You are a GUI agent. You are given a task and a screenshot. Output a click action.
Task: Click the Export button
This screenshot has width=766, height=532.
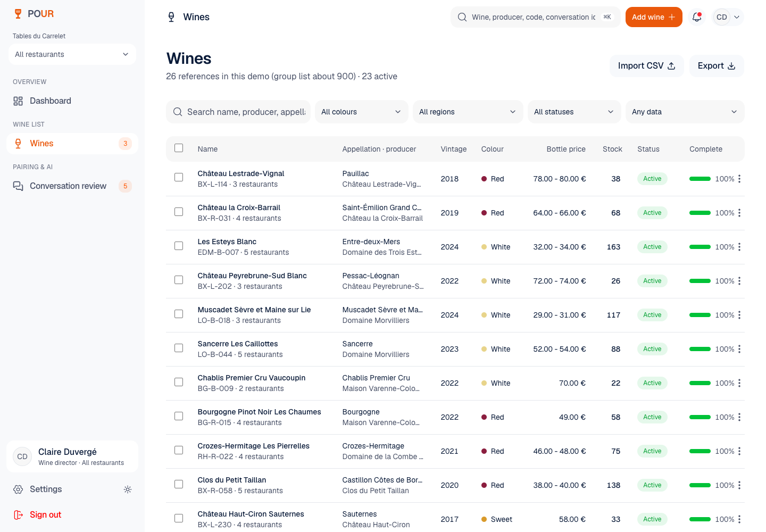717,66
